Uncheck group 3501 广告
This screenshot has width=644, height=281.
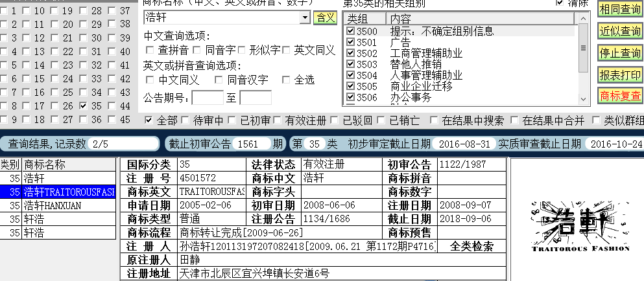350,42
